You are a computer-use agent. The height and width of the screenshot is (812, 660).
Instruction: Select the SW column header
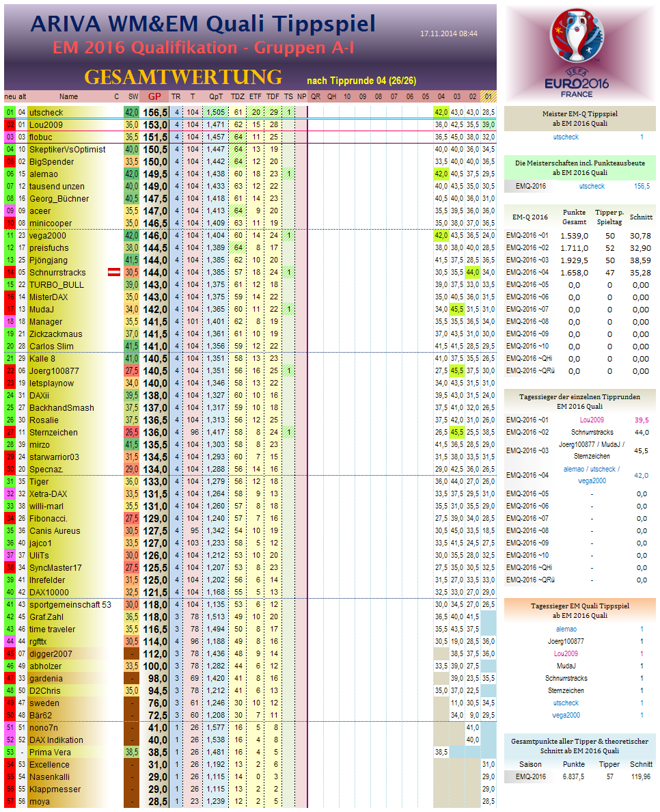(133, 96)
